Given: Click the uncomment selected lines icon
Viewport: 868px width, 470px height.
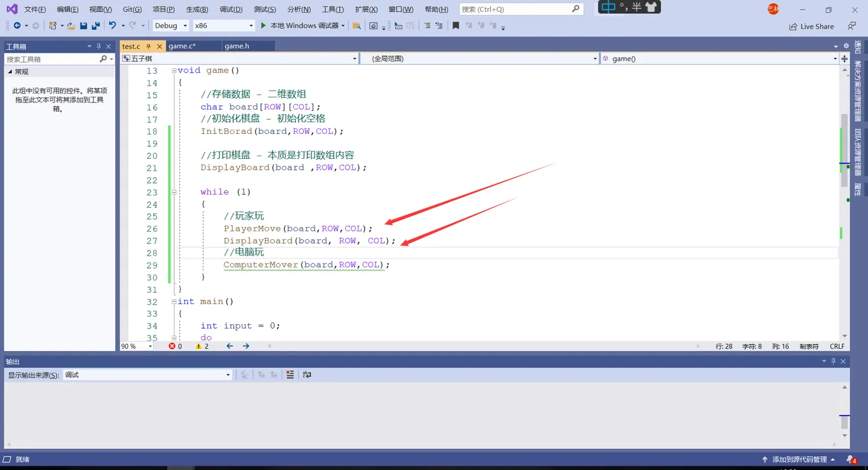Looking at the screenshot, I should (x=439, y=25).
